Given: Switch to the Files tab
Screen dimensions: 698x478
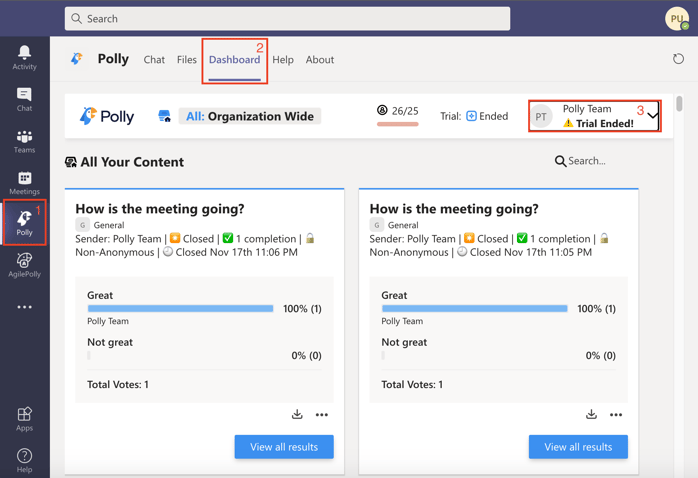Looking at the screenshot, I should click(x=187, y=60).
